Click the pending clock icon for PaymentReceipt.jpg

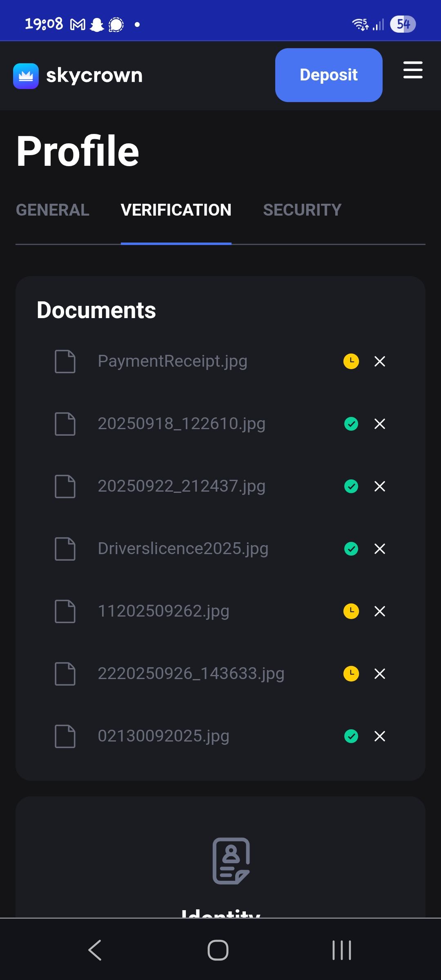tap(351, 361)
